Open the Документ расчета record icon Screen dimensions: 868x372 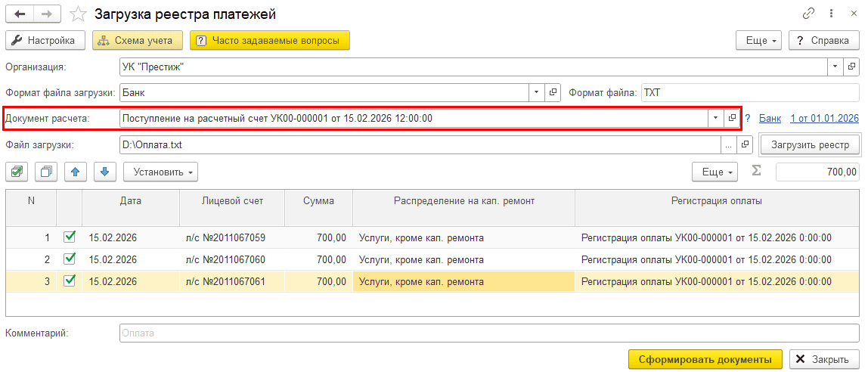tap(732, 118)
